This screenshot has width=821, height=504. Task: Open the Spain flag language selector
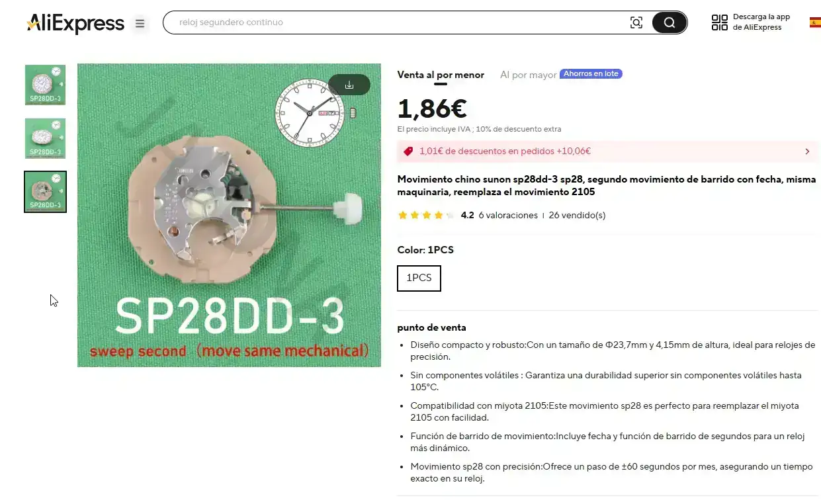pos(815,22)
